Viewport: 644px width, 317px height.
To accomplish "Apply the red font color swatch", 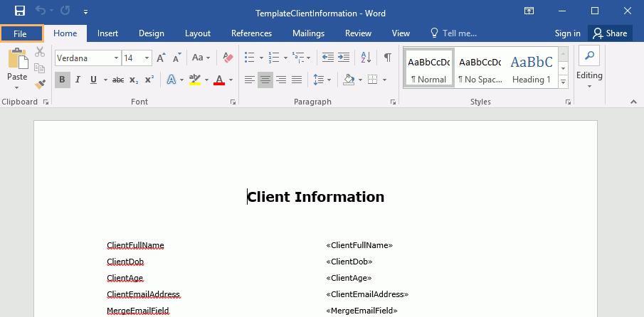I will pyautogui.click(x=219, y=80).
